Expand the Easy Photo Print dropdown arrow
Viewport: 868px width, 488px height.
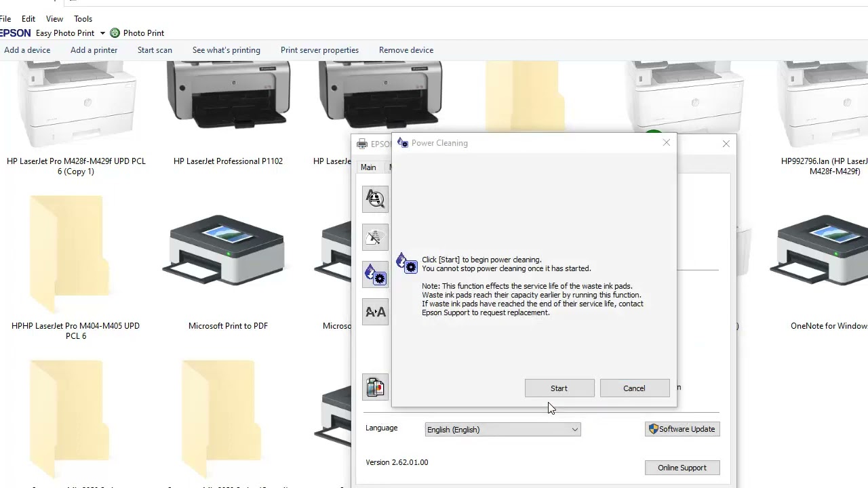tap(102, 33)
